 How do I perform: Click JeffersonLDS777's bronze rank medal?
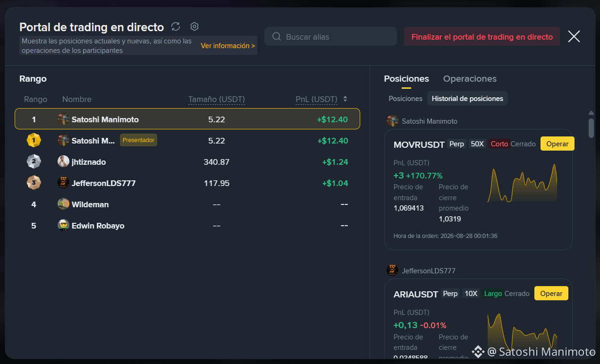coord(34,183)
